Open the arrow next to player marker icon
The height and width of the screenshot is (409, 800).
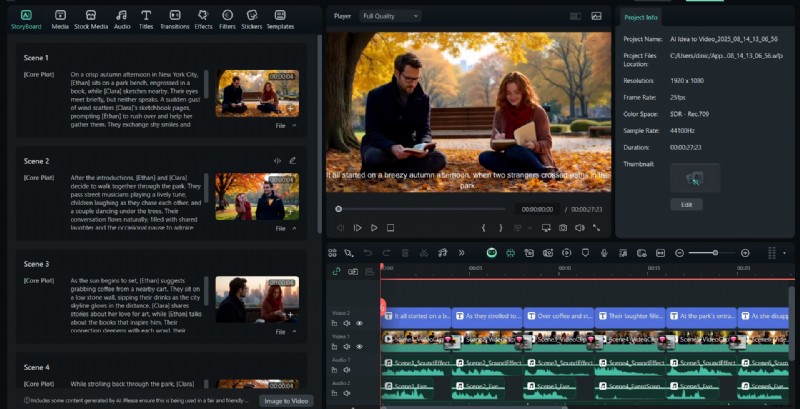(530, 228)
